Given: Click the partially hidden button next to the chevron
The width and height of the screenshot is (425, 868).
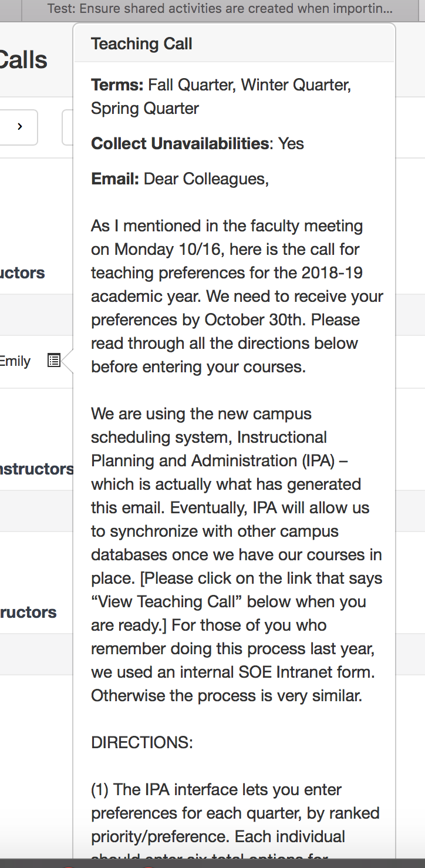Looking at the screenshot, I should pos(68,127).
